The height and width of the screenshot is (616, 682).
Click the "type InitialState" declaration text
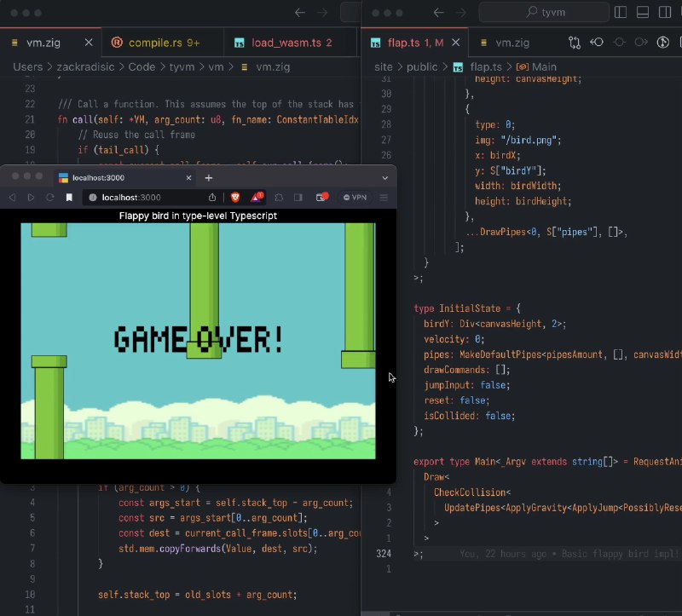457,308
